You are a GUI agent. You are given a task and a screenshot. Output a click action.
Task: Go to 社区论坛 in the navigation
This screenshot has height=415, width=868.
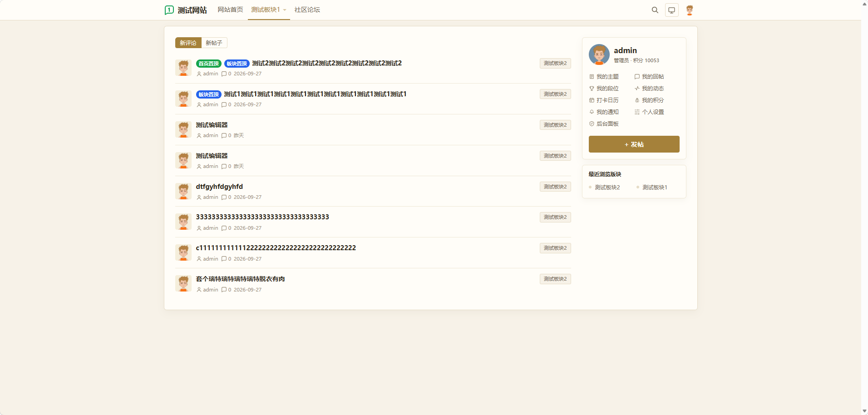pyautogui.click(x=307, y=10)
